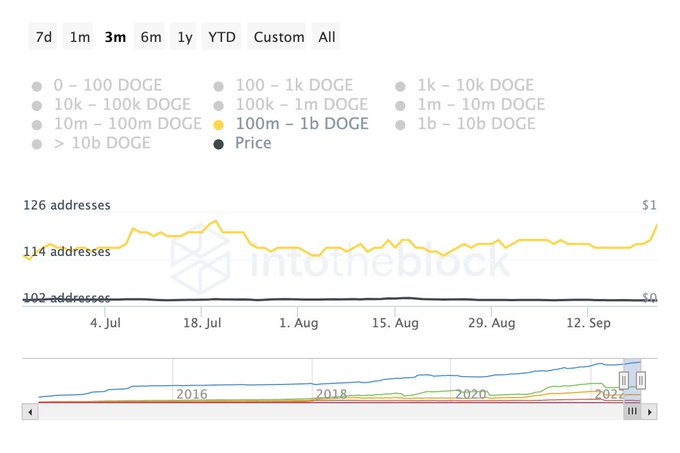Screen dimensions: 680x453
Task: Click the right scroll arrow of navigator
Action: pyautogui.click(x=649, y=412)
